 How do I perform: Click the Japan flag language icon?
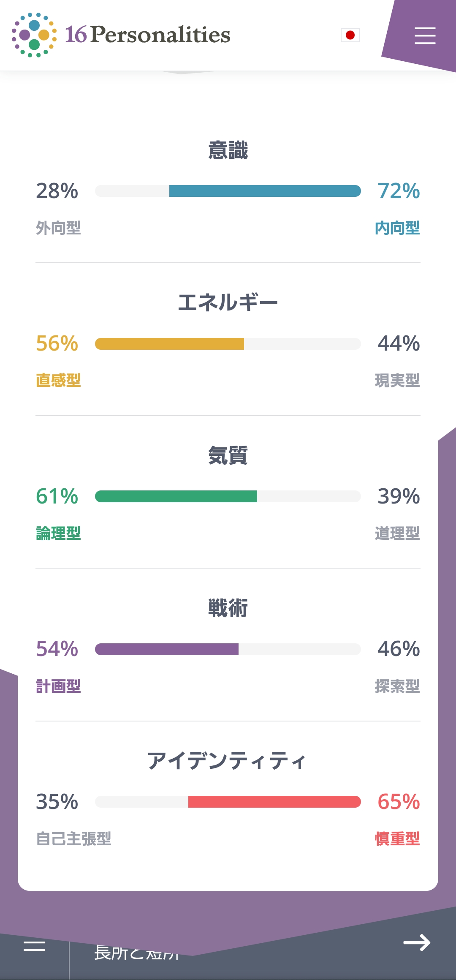coord(350,35)
